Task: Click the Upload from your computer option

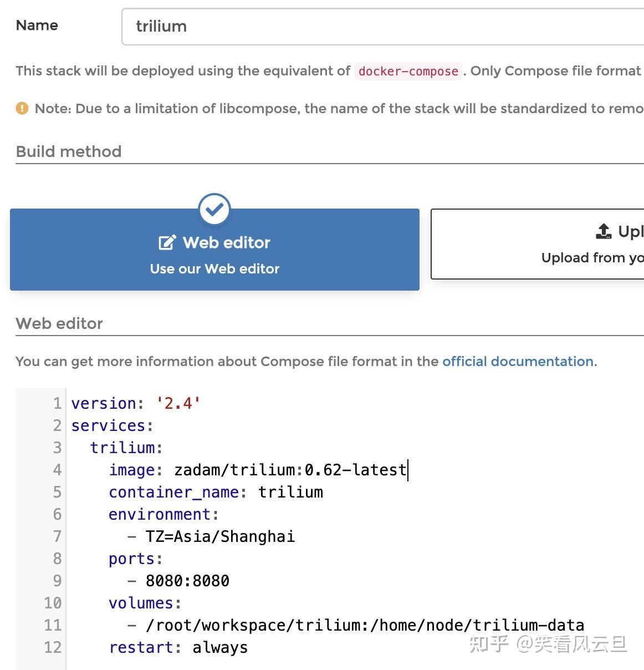Action: 590,257
